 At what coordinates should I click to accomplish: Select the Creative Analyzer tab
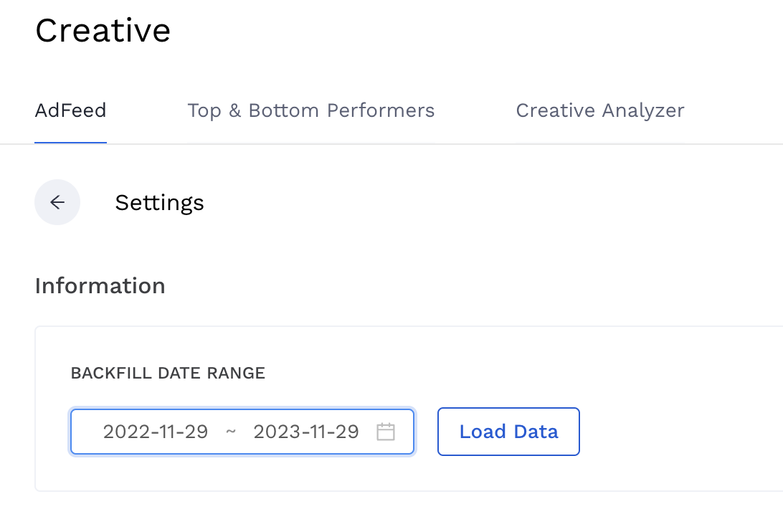coord(599,110)
